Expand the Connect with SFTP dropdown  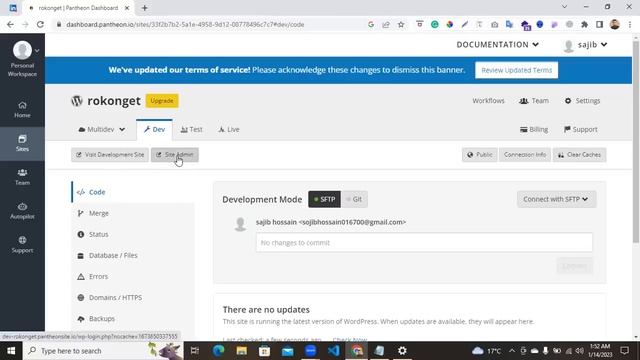point(556,199)
